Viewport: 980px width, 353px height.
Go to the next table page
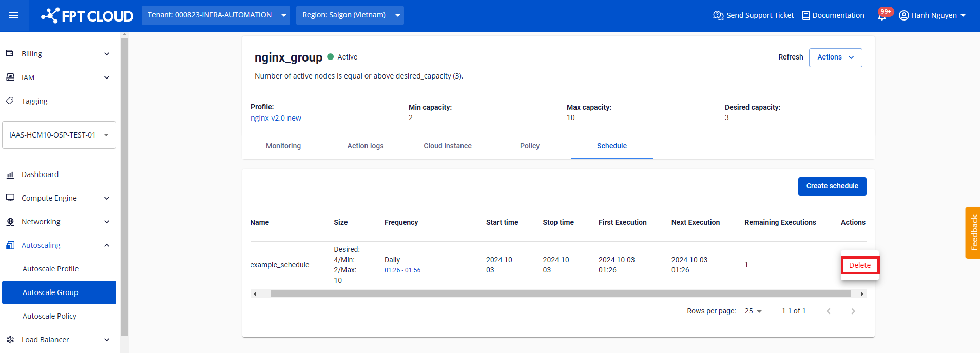(853, 311)
